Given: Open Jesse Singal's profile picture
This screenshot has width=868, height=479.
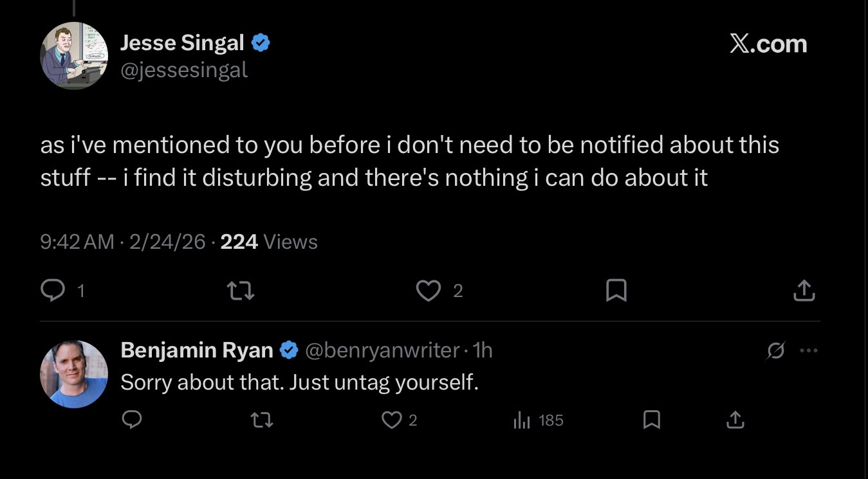Looking at the screenshot, I should [74, 56].
